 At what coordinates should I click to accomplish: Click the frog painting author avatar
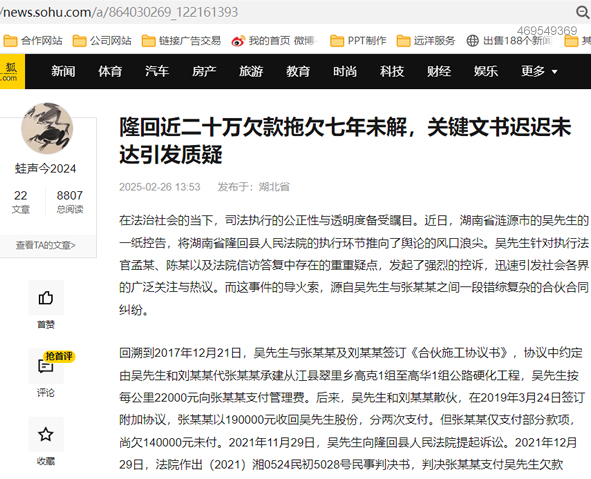pyautogui.click(x=47, y=128)
